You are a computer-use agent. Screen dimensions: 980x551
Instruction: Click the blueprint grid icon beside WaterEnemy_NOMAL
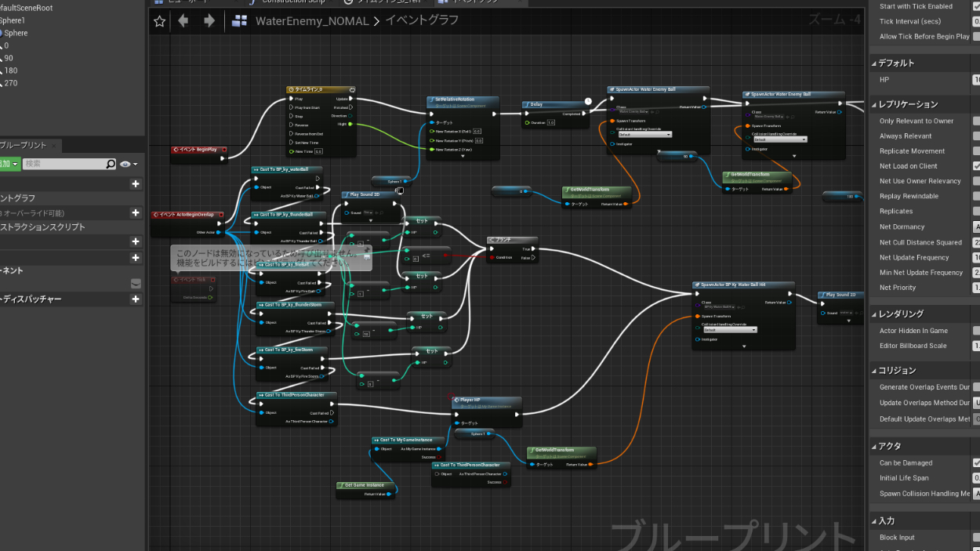241,21
